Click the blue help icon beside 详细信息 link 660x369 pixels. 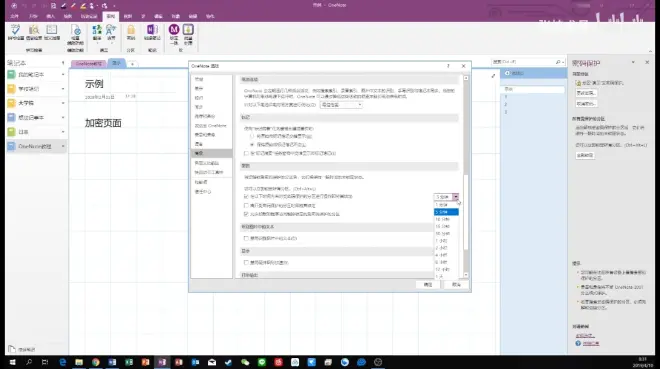click(578, 343)
